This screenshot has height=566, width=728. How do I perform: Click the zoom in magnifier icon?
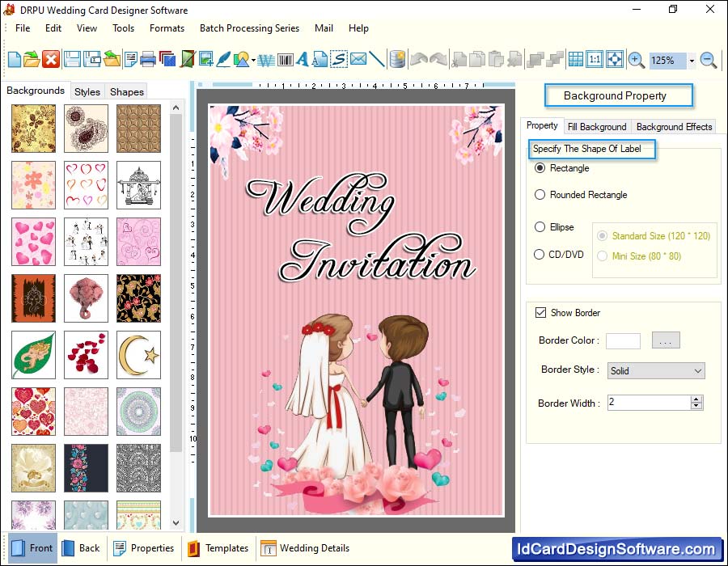pyautogui.click(x=637, y=60)
